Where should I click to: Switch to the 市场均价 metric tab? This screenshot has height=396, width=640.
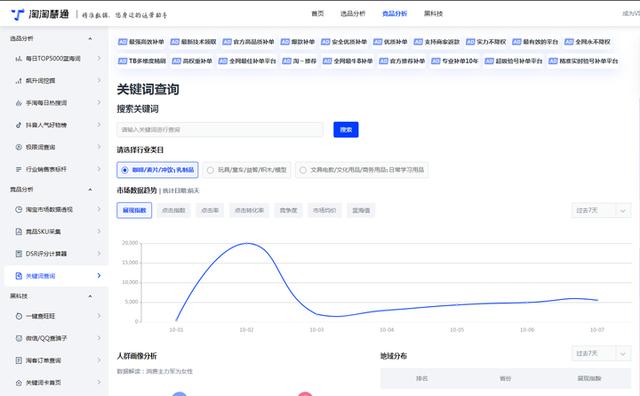pyautogui.click(x=324, y=210)
